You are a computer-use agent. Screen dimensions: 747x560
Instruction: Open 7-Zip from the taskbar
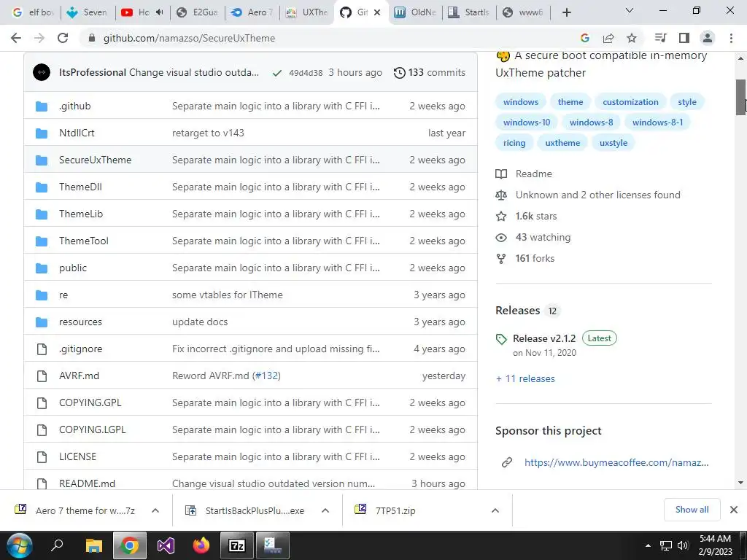pos(237,545)
